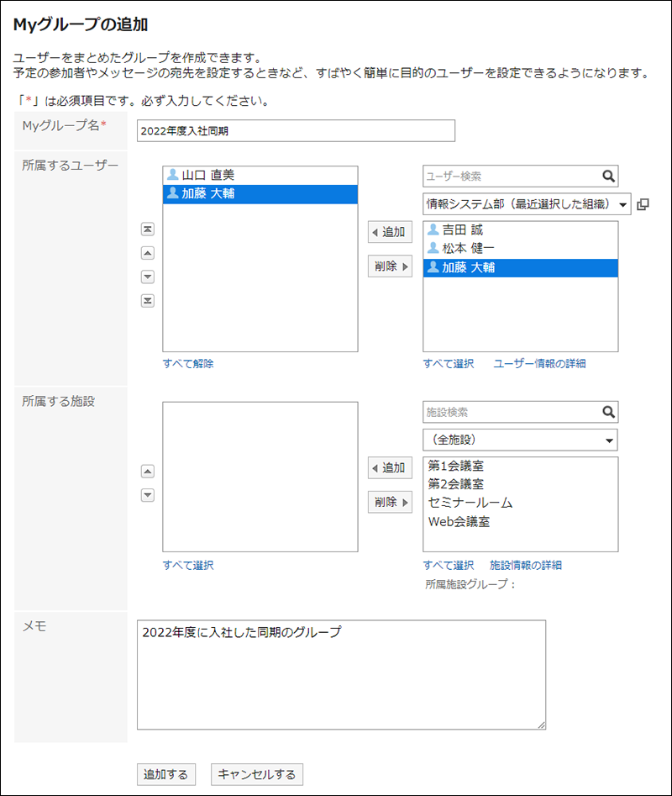This screenshot has height=796, width=672.
Task: Open the (全施設) facility group dropdown
Action: (x=520, y=440)
